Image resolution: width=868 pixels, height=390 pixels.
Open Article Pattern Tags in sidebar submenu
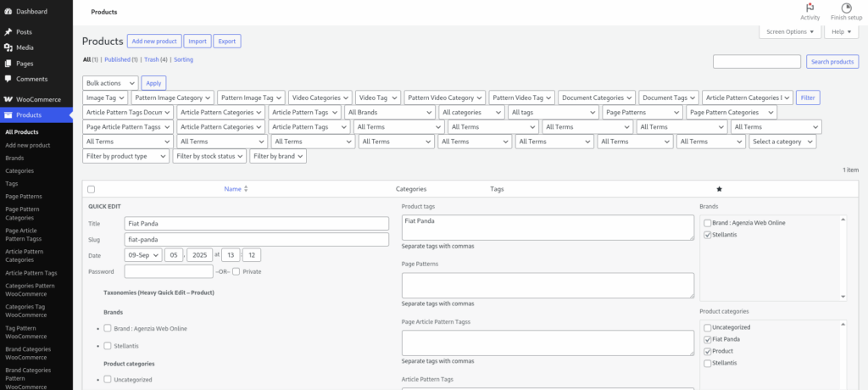[x=31, y=272]
